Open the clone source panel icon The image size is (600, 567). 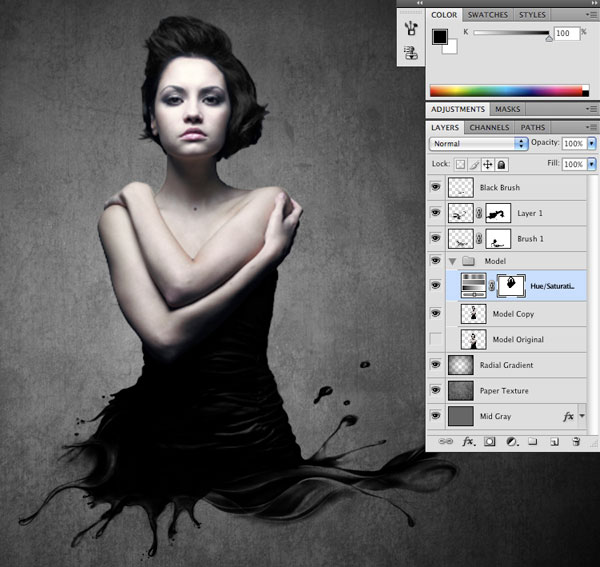(x=411, y=52)
